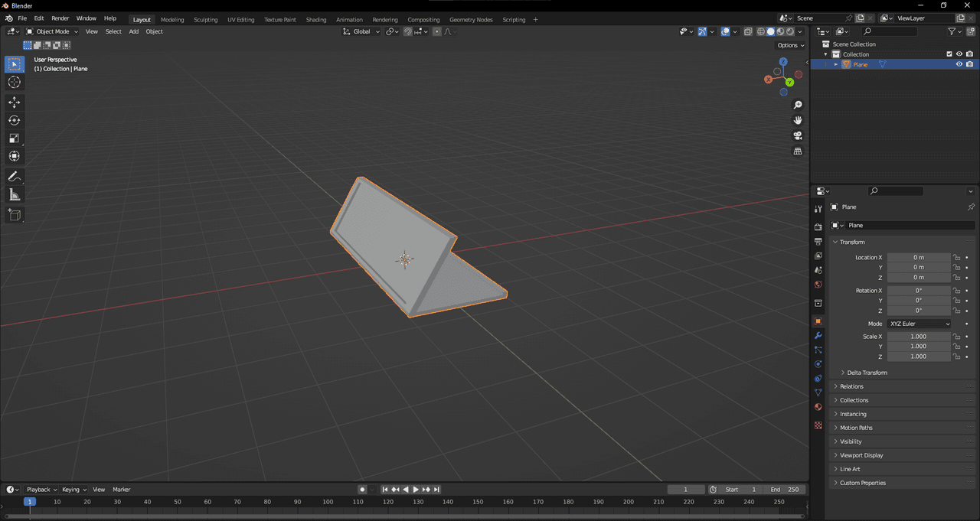Open the XYZ Euler rotation mode dropdown
The height and width of the screenshot is (521, 980).
tap(919, 324)
